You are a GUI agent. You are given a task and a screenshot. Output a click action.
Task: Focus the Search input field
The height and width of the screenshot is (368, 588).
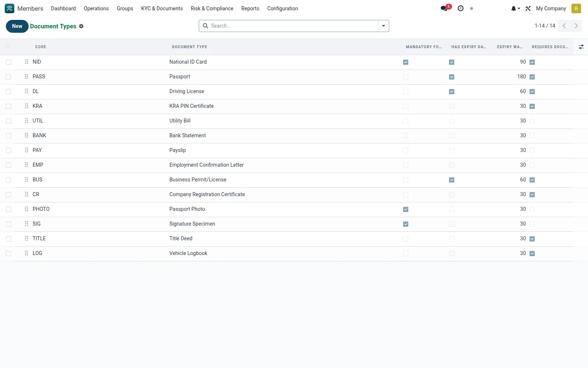pyautogui.click(x=293, y=26)
